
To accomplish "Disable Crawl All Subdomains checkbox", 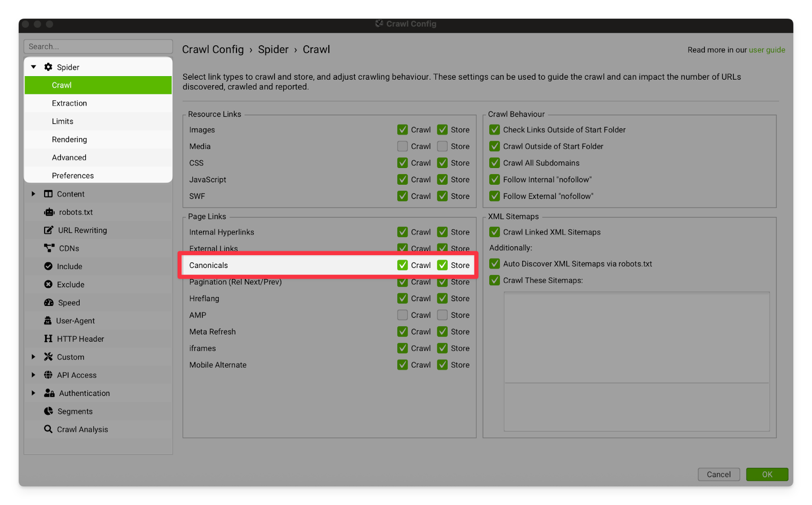I will click(x=494, y=163).
